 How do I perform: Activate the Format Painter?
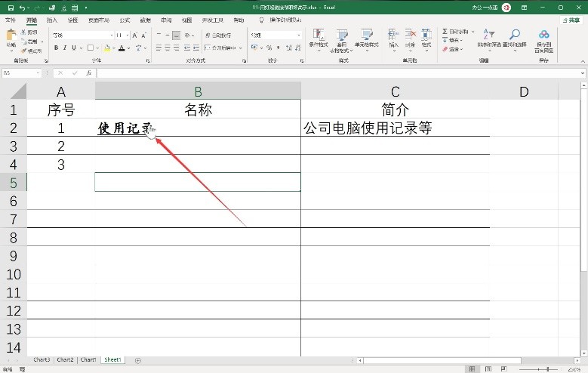coord(31,51)
